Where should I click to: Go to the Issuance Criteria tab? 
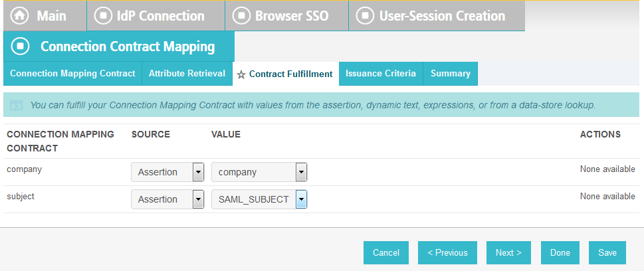coord(381,74)
